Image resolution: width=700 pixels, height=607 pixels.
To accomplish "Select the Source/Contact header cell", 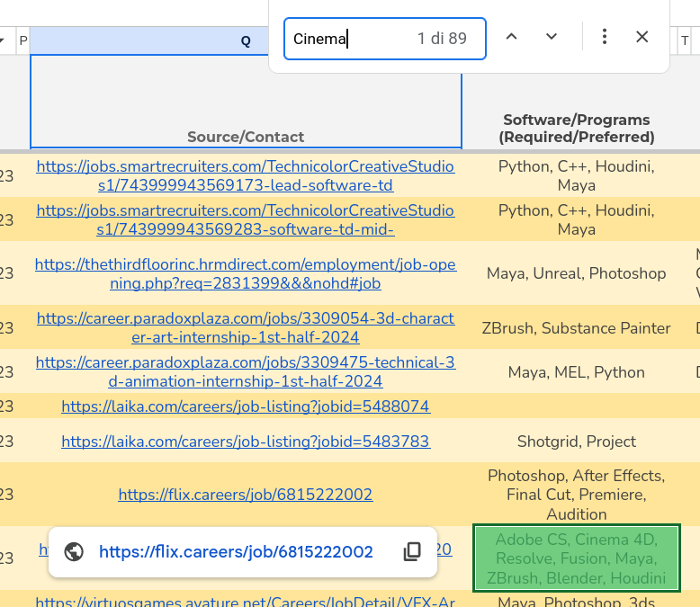I will coord(246,102).
